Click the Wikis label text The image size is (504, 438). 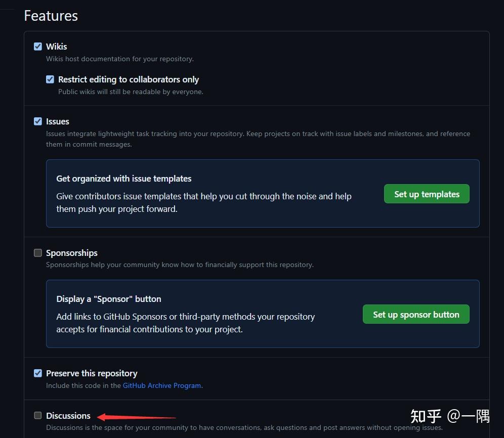click(56, 47)
